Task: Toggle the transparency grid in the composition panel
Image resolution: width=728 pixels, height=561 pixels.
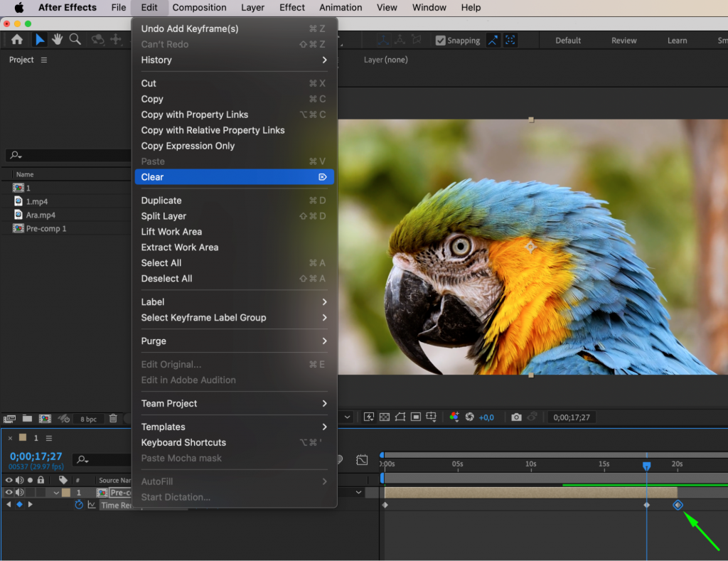Action: pyautogui.click(x=385, y=417)
